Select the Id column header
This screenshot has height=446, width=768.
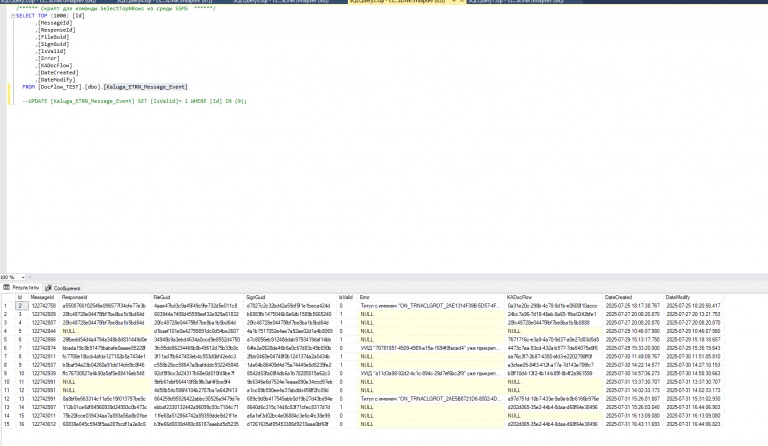pyautogui.click(x=22, y=297)
